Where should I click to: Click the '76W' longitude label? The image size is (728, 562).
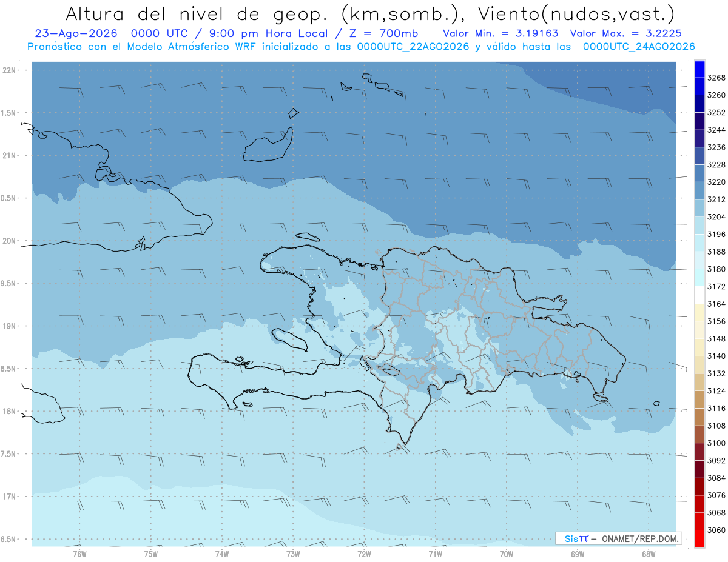pos(79,554)
